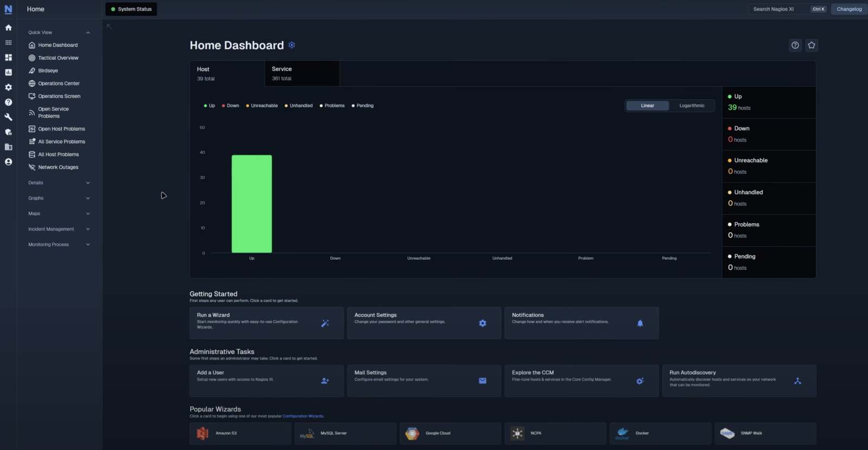Viewport: 868px width, 450px height.
Task: Click the network icon on Run Autodiscovery card
Action: point(797,381)
